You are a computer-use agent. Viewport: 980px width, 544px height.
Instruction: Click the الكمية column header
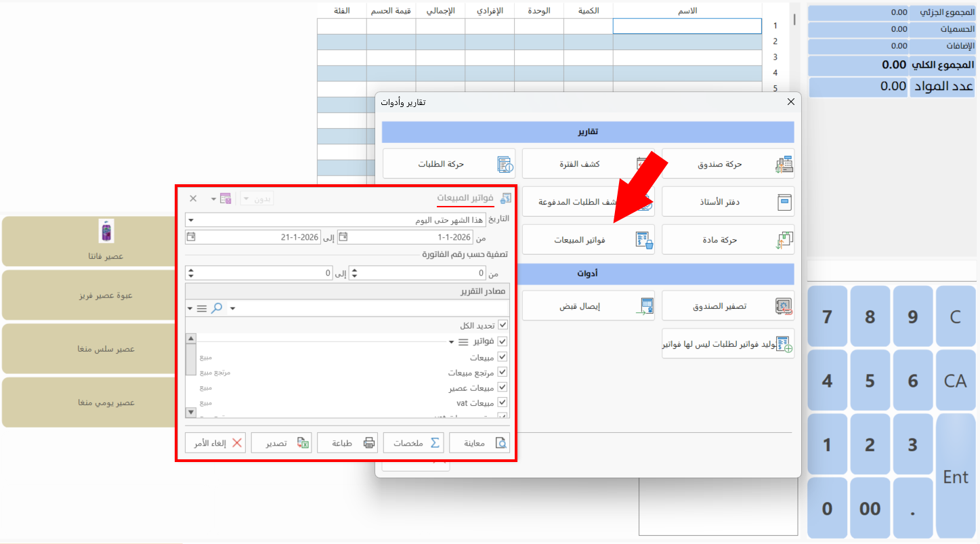pos(589,11)
